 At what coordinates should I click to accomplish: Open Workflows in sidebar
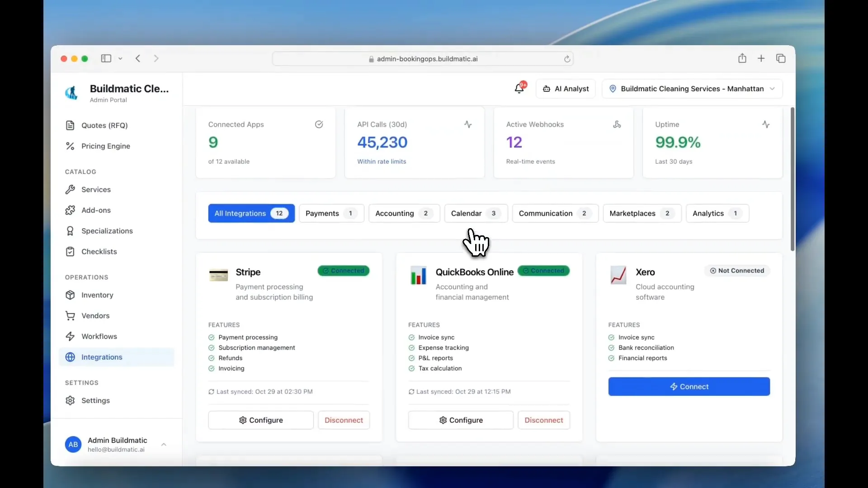click(x=116, y=337)
